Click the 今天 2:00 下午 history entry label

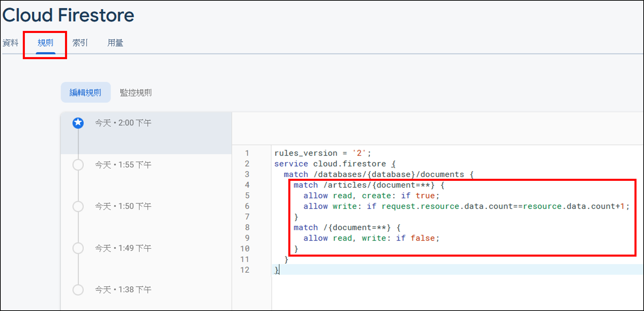coord(123,123)
